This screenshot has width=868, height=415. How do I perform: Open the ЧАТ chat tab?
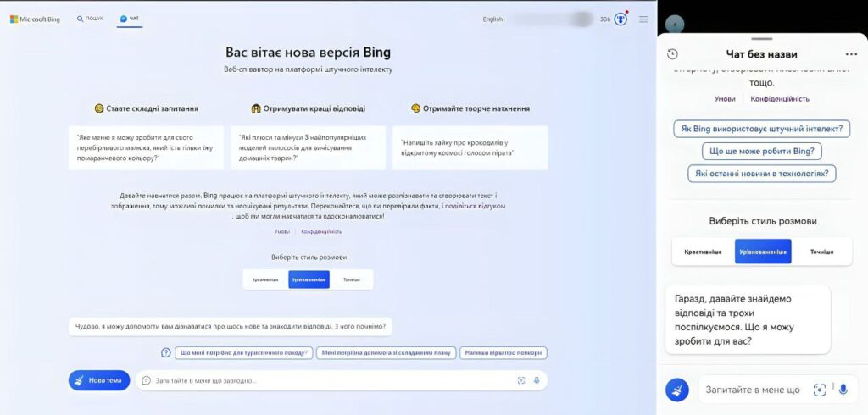(130, 19)
